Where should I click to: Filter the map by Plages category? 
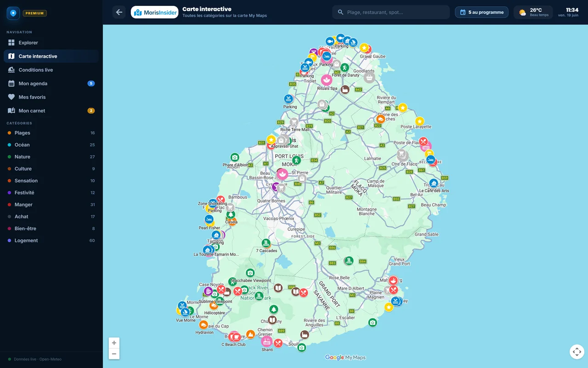tap(51, 133)
